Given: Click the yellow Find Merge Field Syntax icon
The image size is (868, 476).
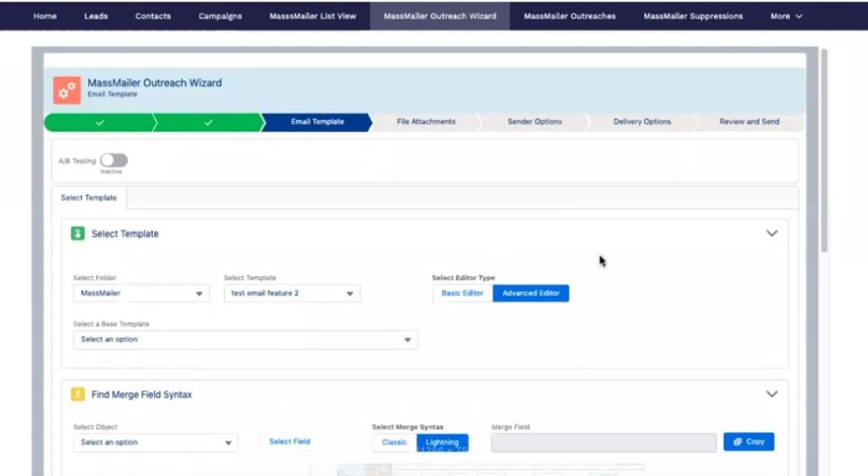Looking at the screenshot, I should point(77,394).
